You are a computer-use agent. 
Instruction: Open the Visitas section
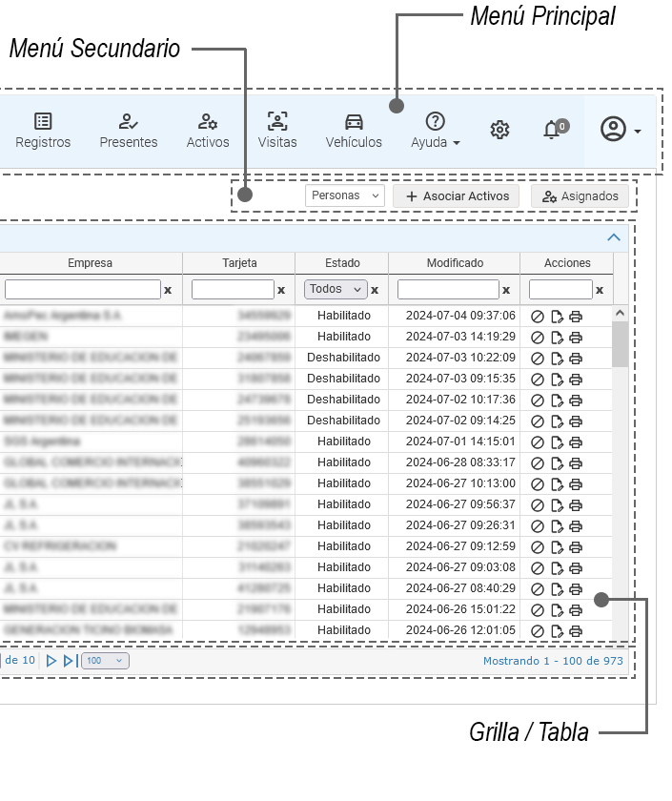(x=277, y=131)
